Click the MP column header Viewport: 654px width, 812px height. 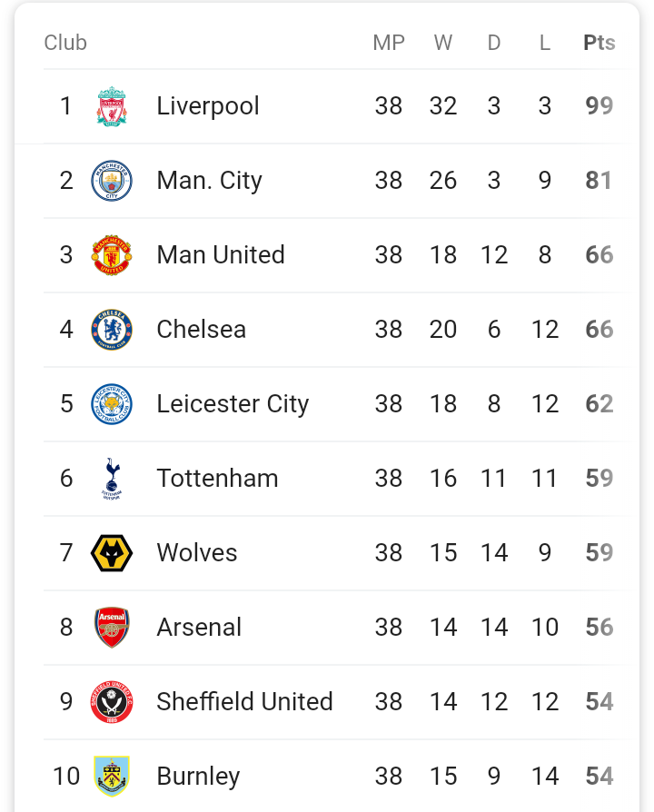tap(389, 43)
